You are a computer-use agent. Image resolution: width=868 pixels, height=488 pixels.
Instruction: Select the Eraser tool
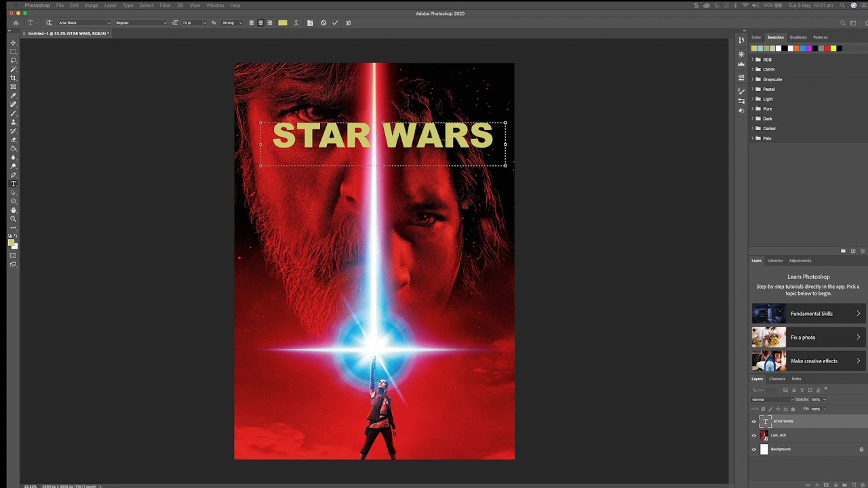pos(13,140)
